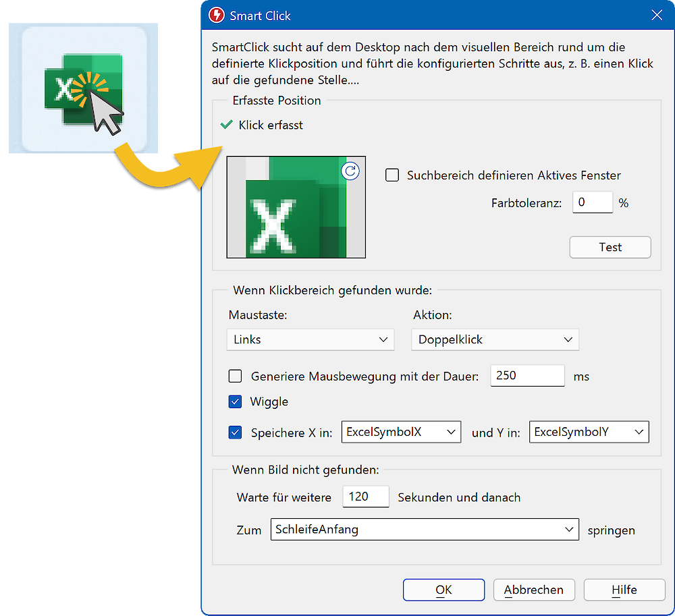The width and height of the screenshot is (675, 616).
Task: Close the Smart Click dialog
Action: tap(657, 15)
